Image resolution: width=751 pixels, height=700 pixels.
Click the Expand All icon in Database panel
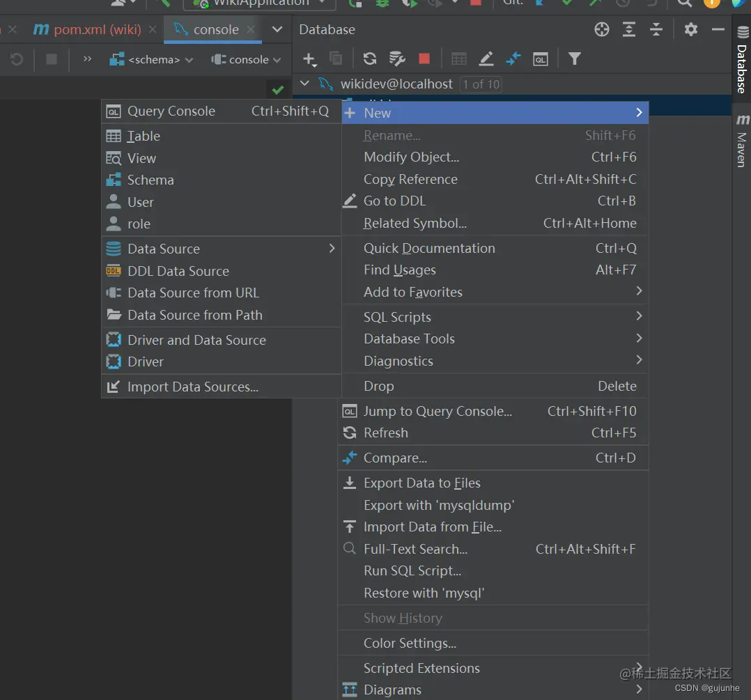(629, 29)
